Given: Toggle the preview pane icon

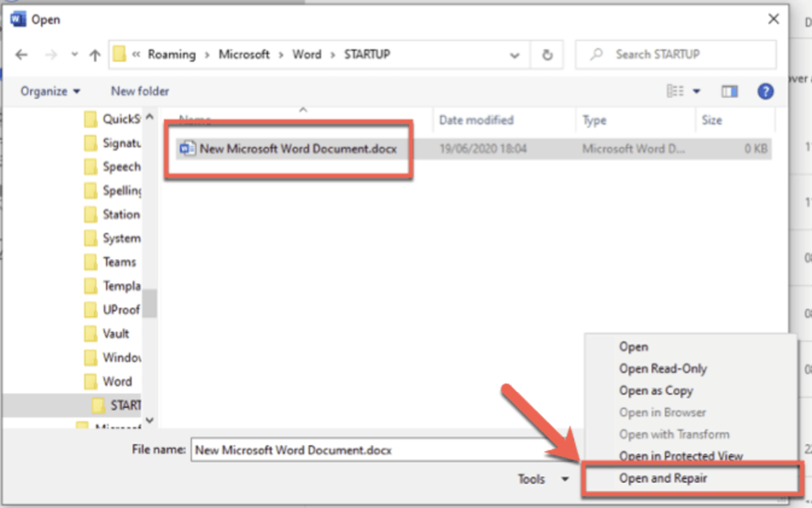Looking at the screenshot, I should point(729,92).
